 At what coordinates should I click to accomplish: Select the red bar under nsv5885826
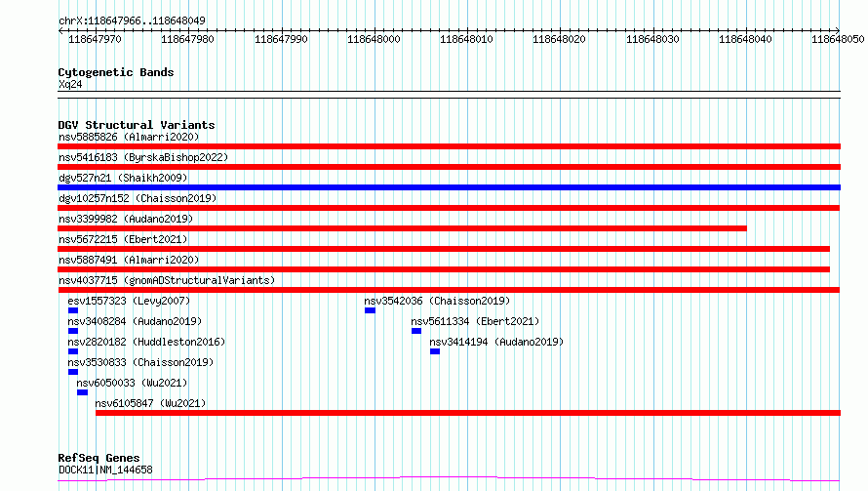tap(449, 146)
